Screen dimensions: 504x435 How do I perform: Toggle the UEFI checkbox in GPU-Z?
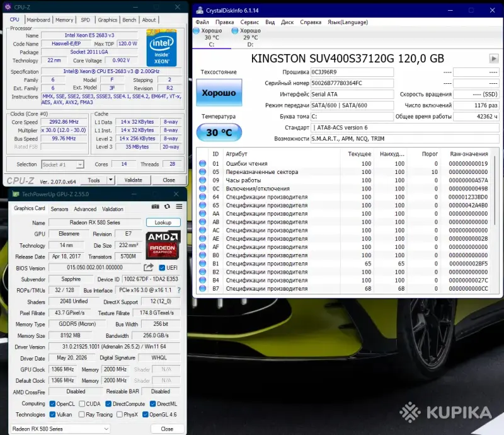pyautogui.click(x=162, y=268)
